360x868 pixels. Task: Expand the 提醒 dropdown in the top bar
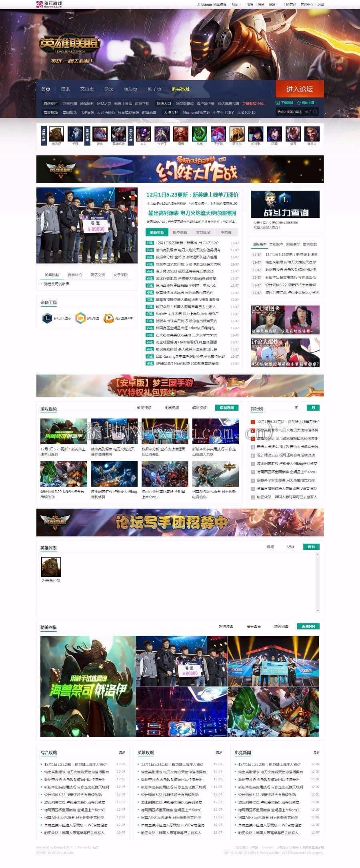273,4
